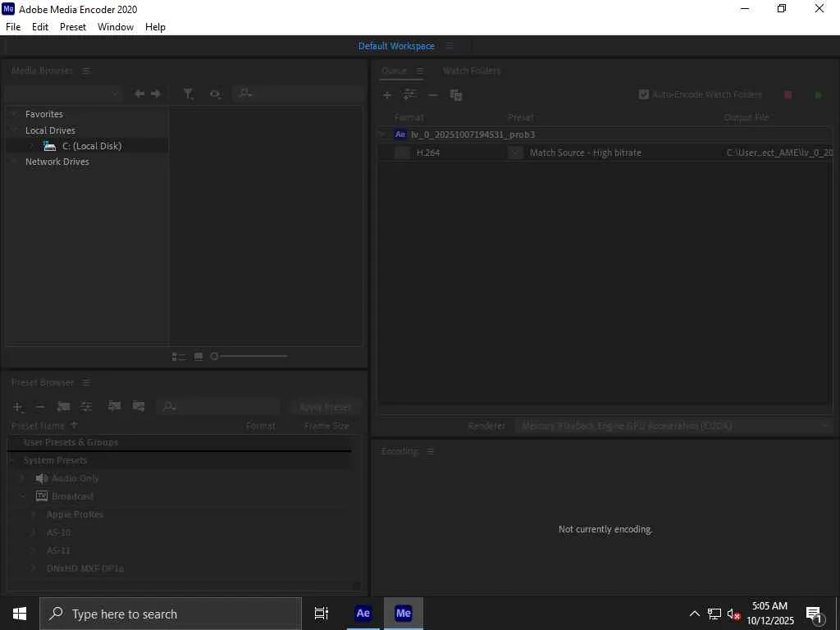
Task: Import presets in Preset Browser
Action: click(x=114, y=406)
